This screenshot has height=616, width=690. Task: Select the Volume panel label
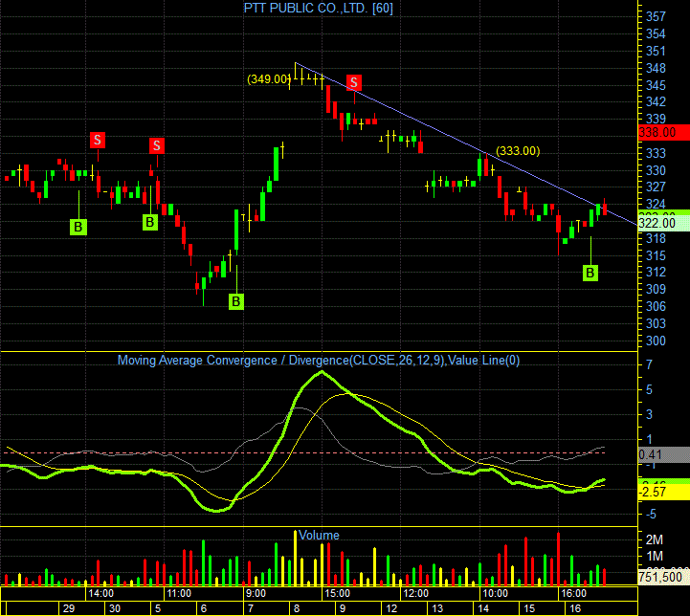[x=319, y=535]
